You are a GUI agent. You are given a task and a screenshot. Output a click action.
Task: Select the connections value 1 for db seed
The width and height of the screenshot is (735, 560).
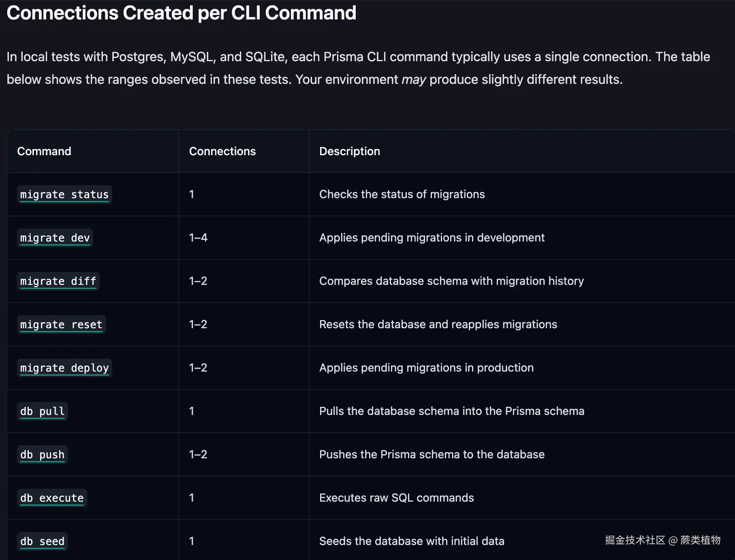click(192, 541)
